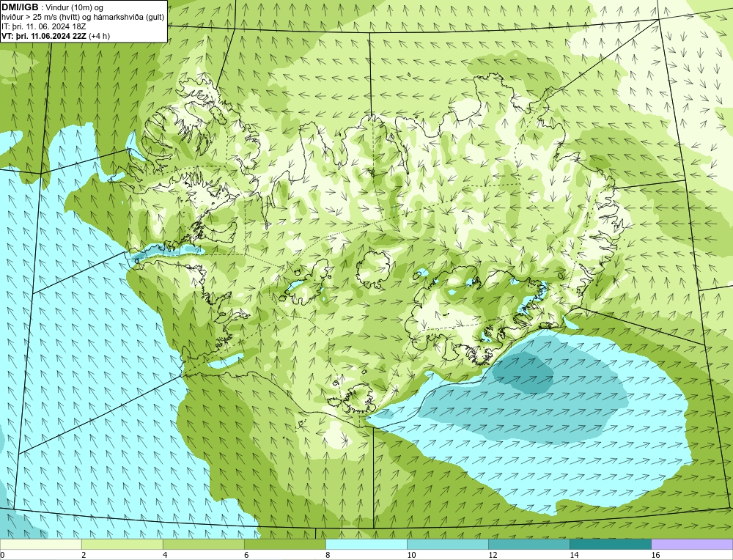Click the scale label 14
The height and width of the screenshot is (560, 733).
574,555
